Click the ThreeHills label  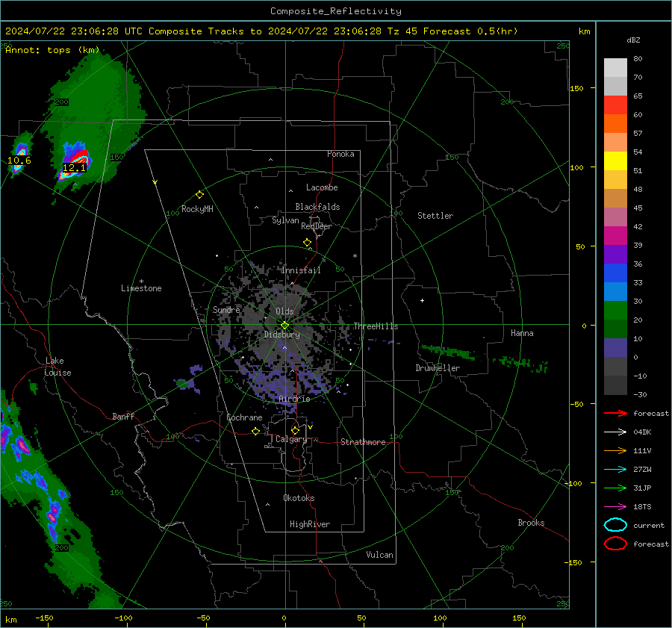click(x=376, y=326)
